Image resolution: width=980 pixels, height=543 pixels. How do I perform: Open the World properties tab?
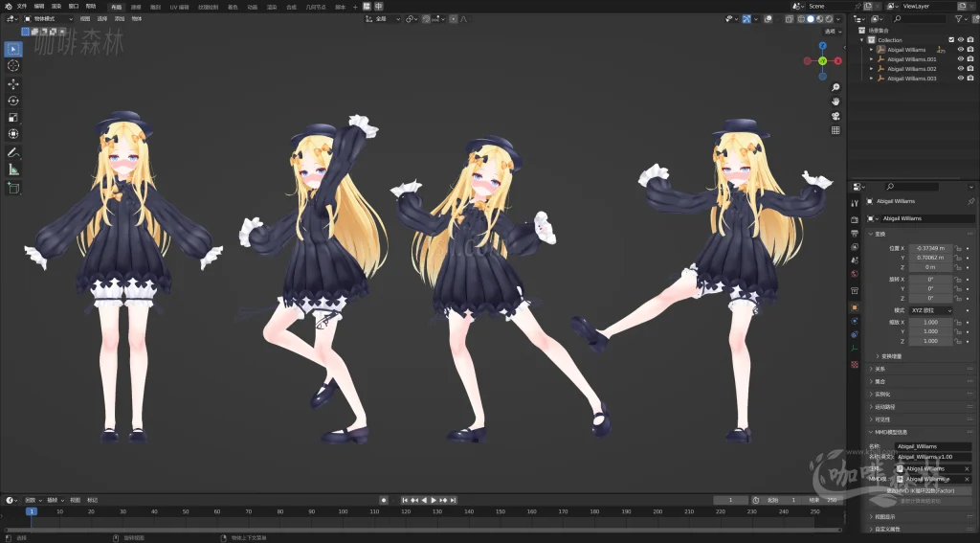(x=855, y=274)
